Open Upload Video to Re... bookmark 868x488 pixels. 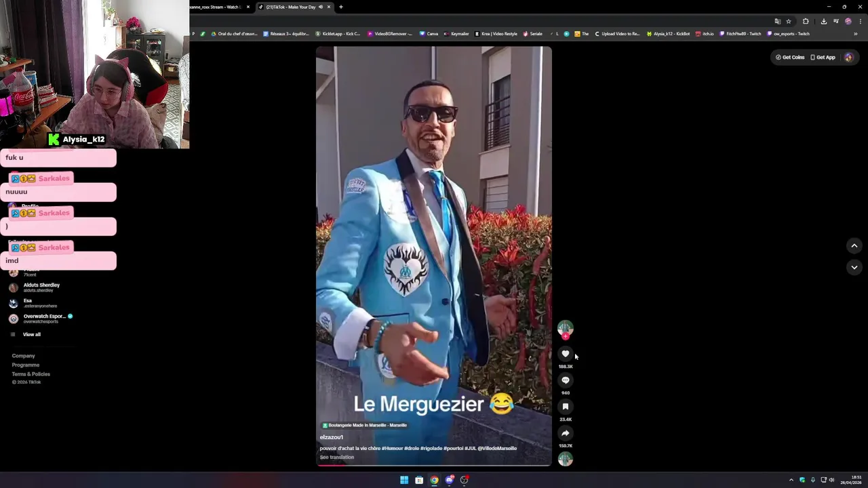pos(617,34)
